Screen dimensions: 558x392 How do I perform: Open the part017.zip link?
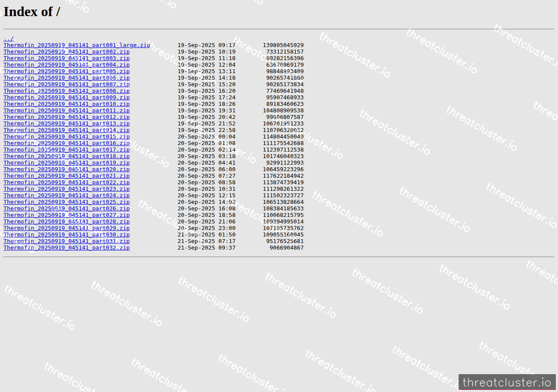click(67, 150)
